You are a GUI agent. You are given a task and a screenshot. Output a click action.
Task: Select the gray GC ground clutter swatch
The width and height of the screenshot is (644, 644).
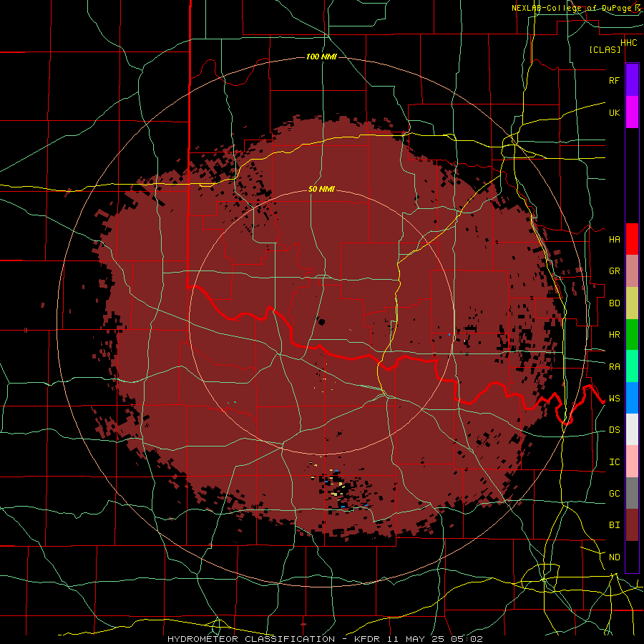(x=632, y=493)
